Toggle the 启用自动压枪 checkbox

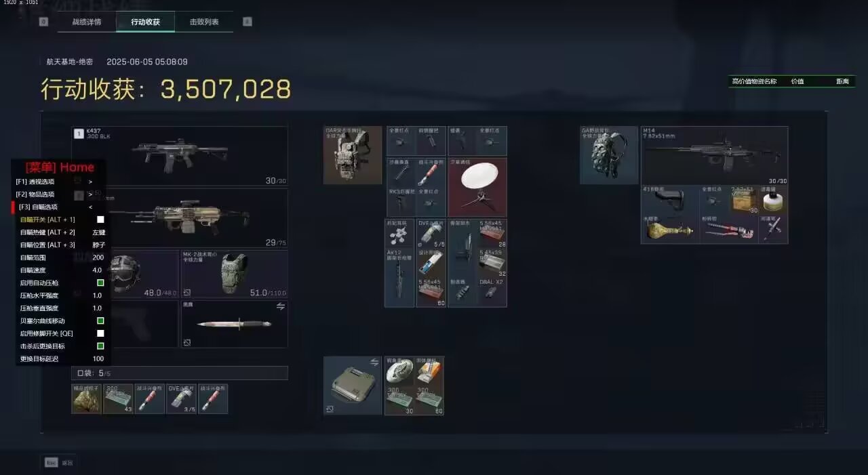pos(100,283)
